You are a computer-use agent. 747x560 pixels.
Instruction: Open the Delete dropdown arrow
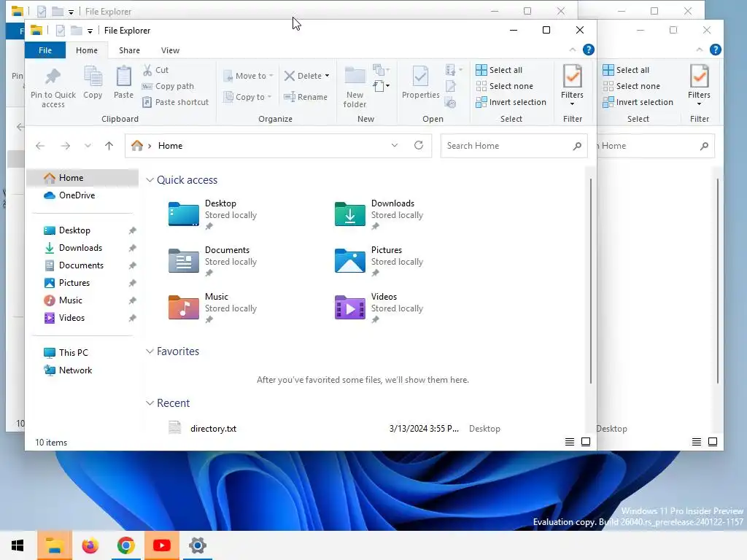328,76
